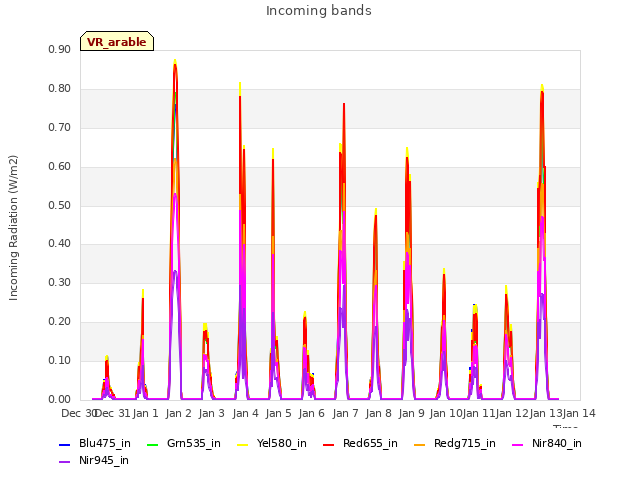
Task: Click the Jan 4 x-axis label
Action: click(x=246, y=413)
